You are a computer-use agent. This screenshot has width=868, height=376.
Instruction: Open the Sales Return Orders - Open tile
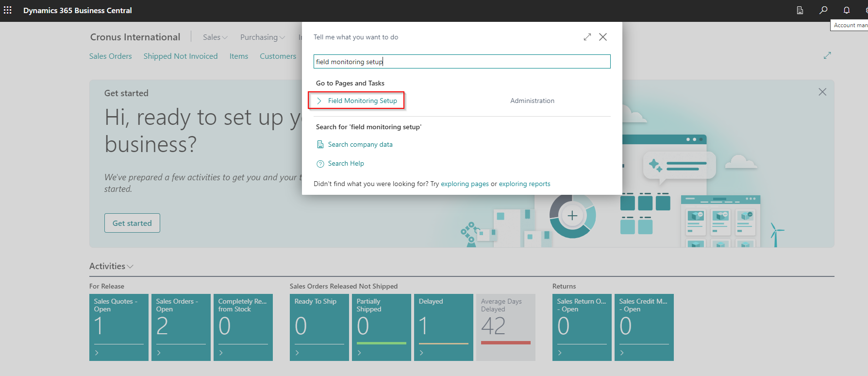pyautogui.click(x=582, y=327)
